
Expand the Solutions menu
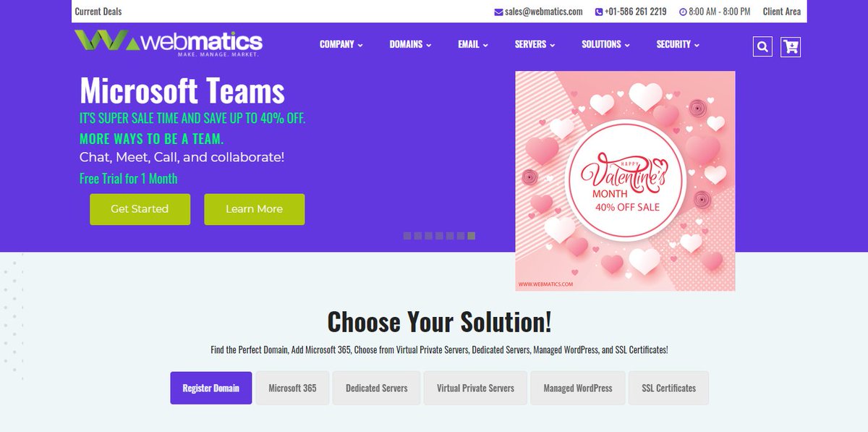(x=605, y=44)
